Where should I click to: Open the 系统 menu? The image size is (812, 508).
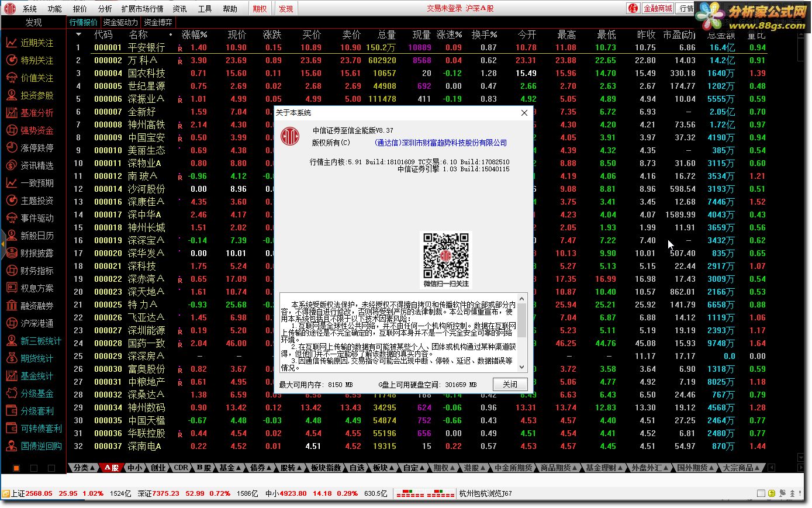(30, 9)
